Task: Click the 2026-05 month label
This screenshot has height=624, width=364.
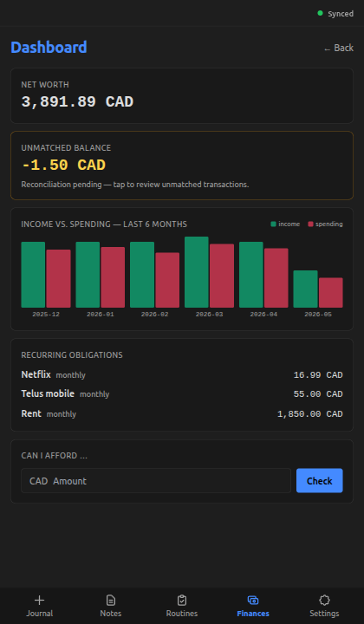Action: pyautogui.click(x=318, y=315)
